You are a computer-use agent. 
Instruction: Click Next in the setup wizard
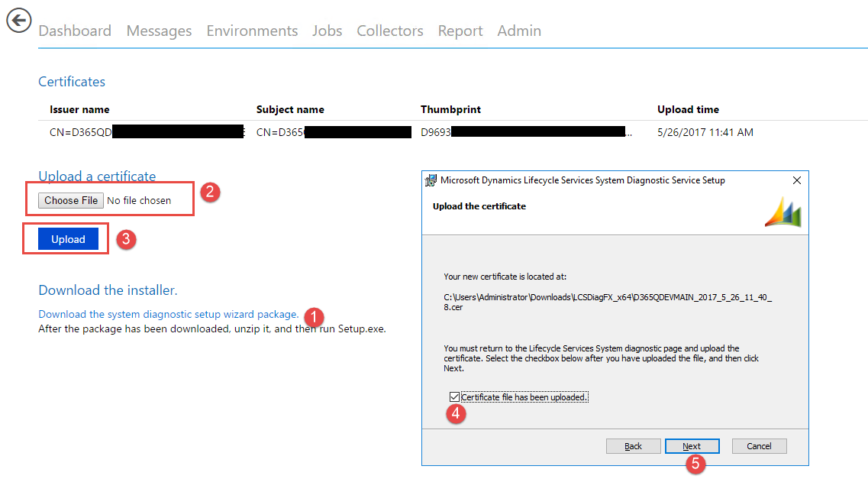coord(692,446)
